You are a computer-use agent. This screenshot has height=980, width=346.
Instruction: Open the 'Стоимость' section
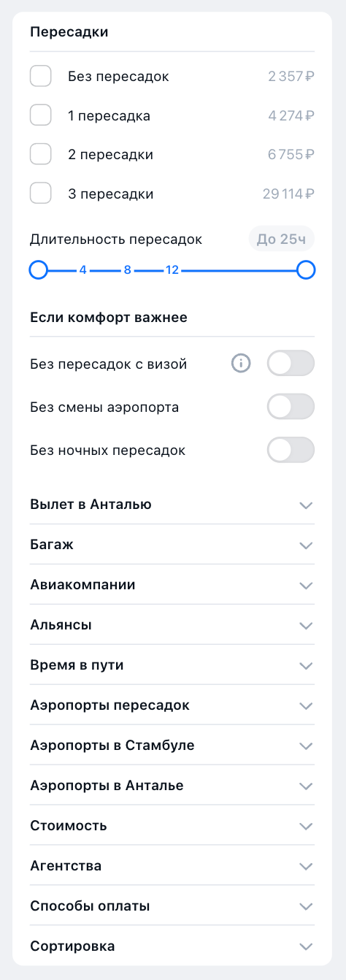(172, 826)
